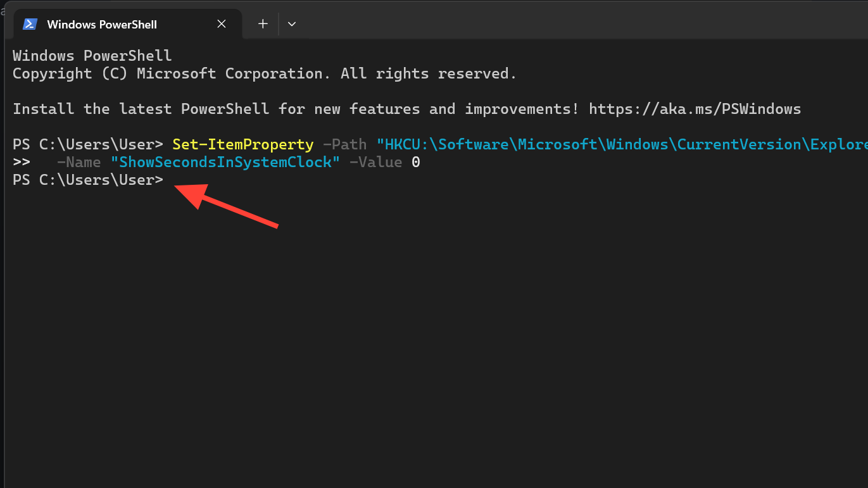Close the Windows PowerShell tab
868x488 pixels.
(222, 24)
